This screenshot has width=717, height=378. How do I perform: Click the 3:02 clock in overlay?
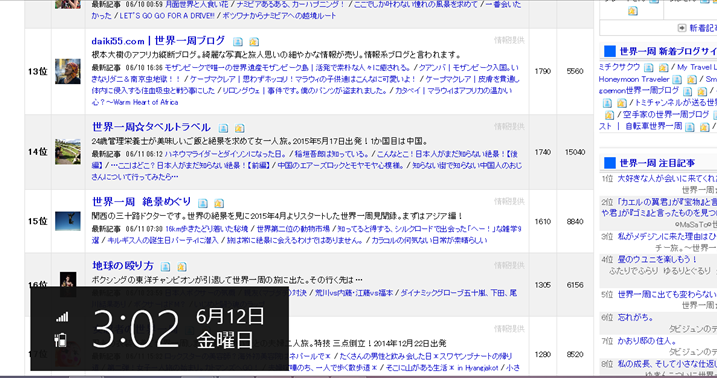tap(135, 329)
